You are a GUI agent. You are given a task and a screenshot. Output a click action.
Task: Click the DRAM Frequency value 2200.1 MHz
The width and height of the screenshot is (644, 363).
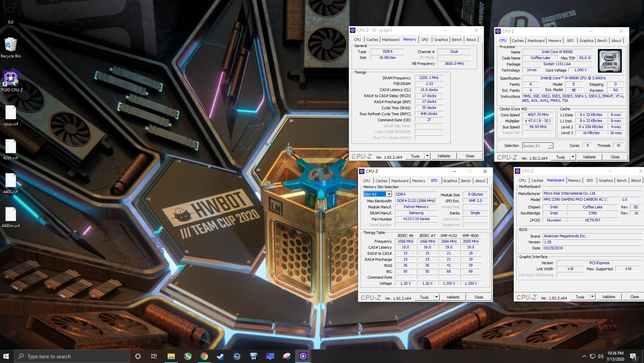[429, 78]
